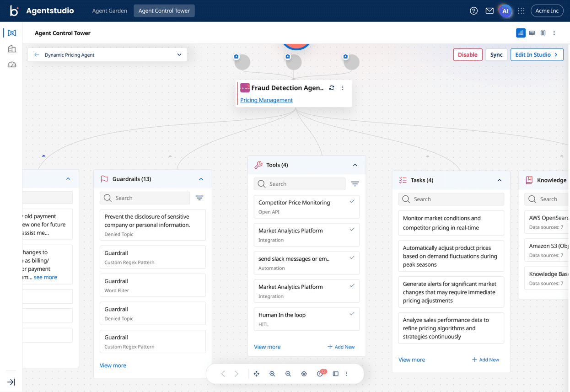Select the Analyze sales performance task card
570x392 pixels.
(451, 328)
